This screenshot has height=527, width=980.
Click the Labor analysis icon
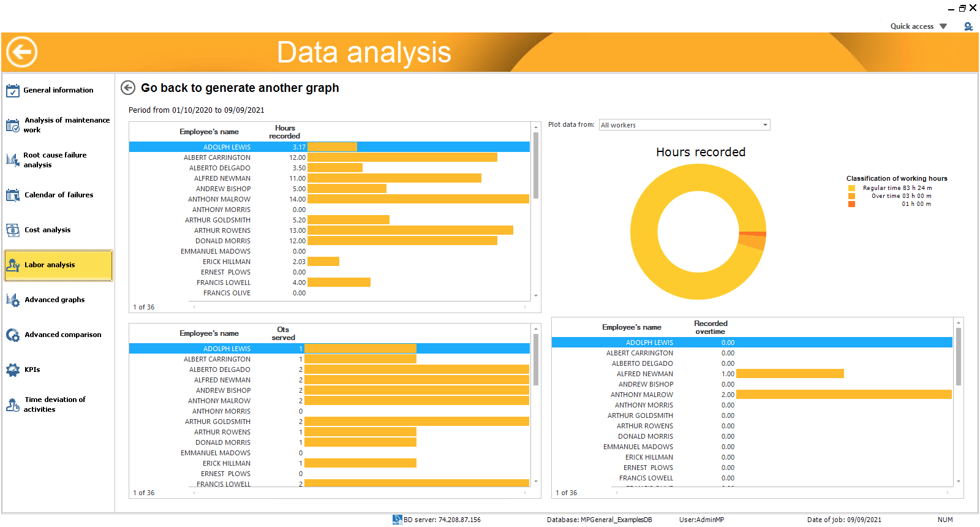coord(13,265)
